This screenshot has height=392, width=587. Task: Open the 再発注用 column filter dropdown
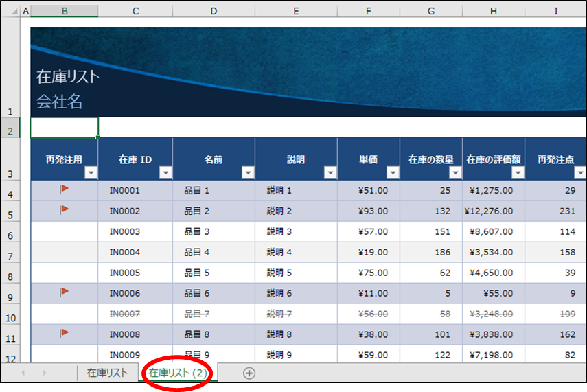pos(91,172)
